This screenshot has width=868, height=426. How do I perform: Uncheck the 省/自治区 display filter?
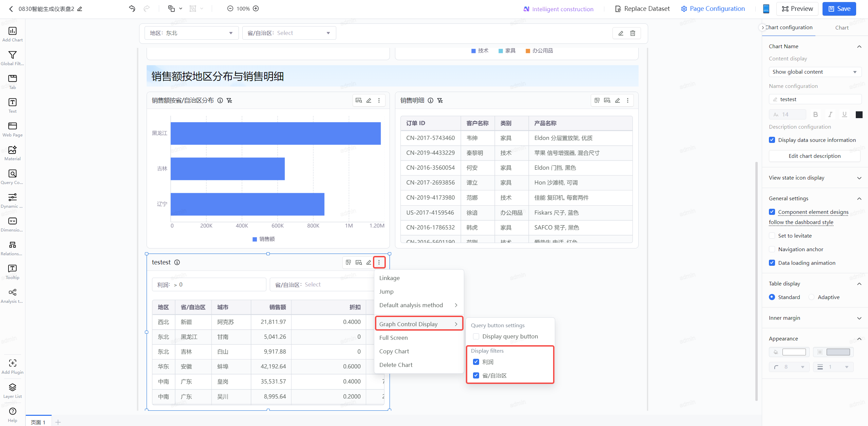tap(476, 375)
